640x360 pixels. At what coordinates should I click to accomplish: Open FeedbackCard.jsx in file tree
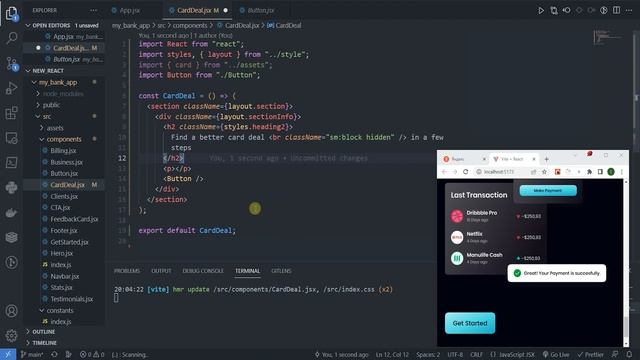point(74,219)
